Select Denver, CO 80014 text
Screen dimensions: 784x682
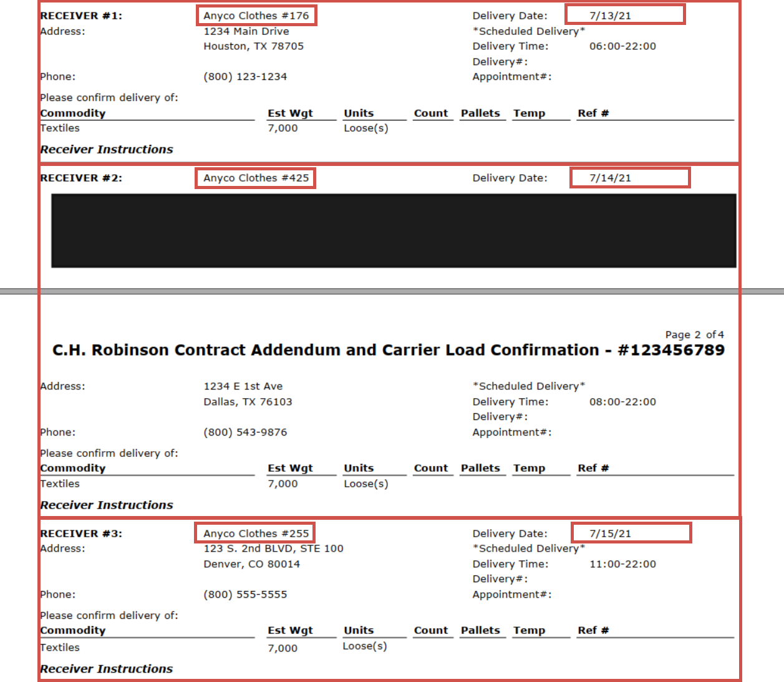pyautogui.click(x=251, y=564)
